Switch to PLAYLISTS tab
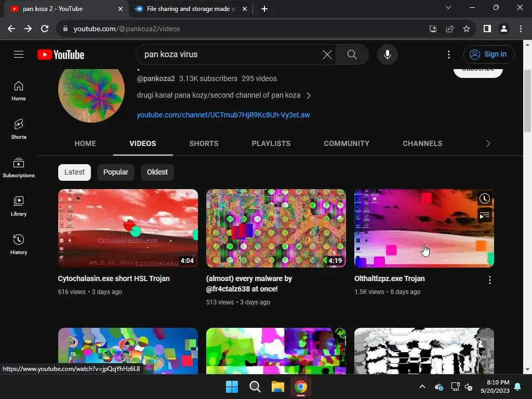The image size is (532, 399). pos(271,143)
